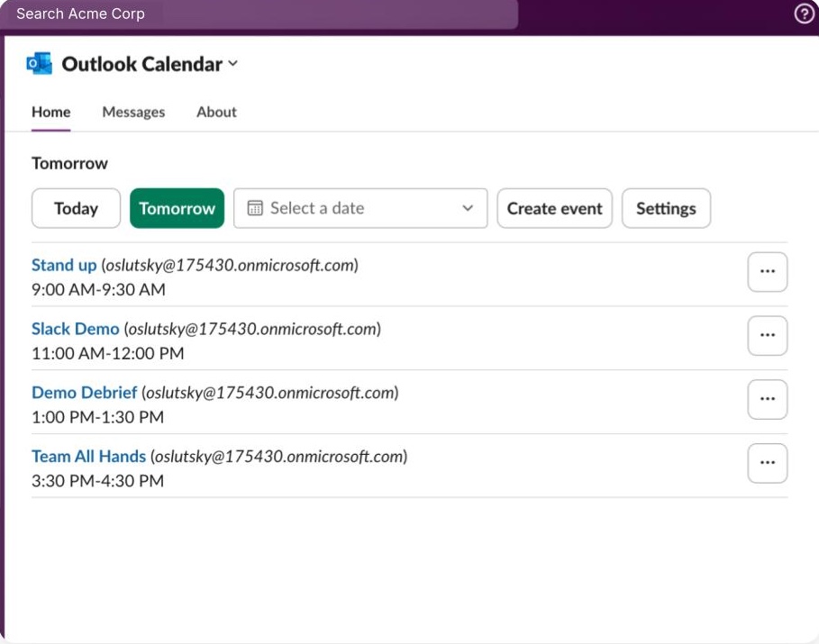Open the more options menu for Team All Hands
Image resolution: width=819 pixels, height=644 pixels.
[x=768, y=463]
